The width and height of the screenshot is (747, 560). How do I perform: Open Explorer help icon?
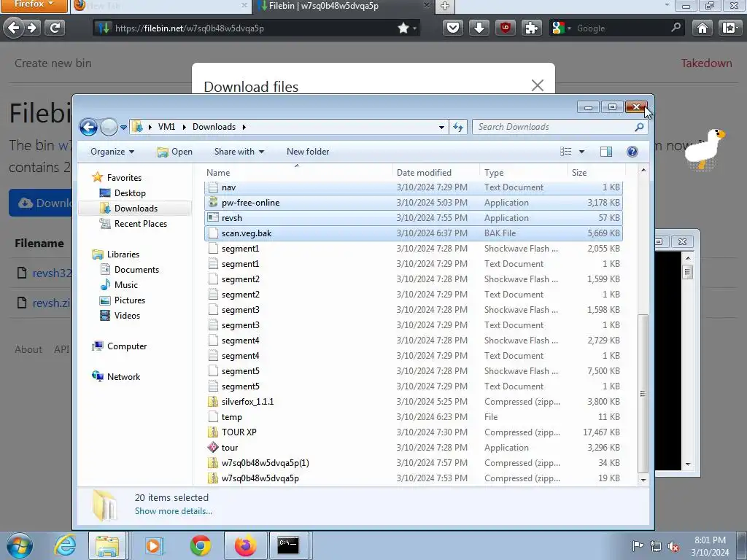[632, 152]
